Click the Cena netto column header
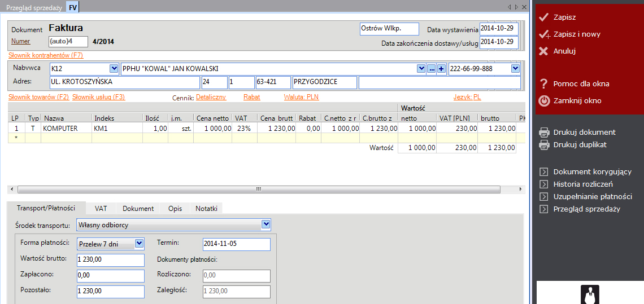 [x=213, y=118]
